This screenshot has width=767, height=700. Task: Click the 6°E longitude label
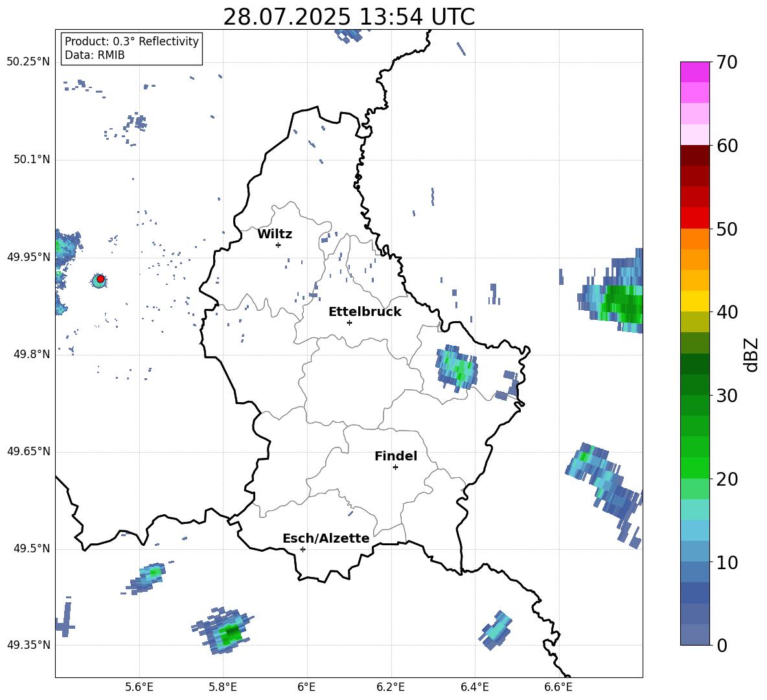click(x=306, y=688)
